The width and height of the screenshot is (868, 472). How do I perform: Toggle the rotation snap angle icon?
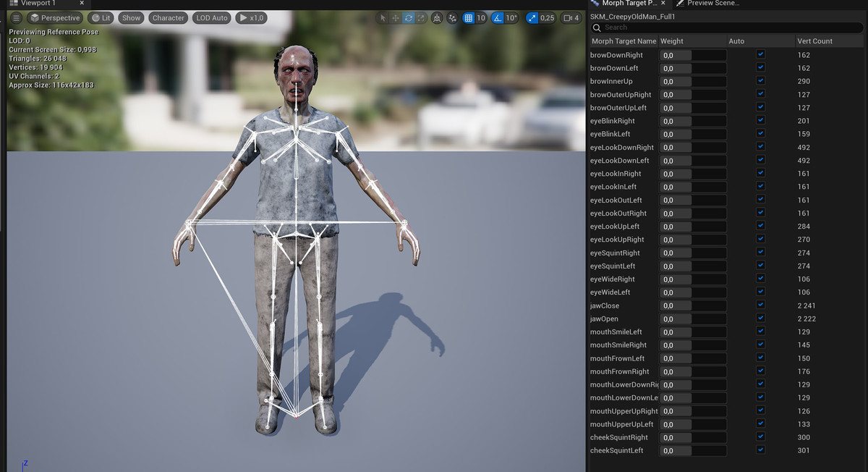click(x=499, y=18)
